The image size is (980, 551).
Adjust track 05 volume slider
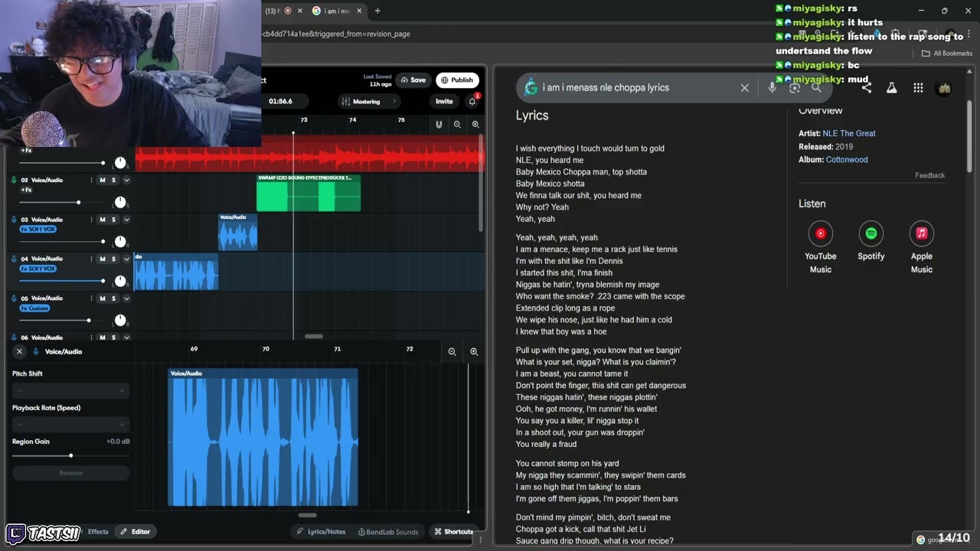[x=61, y=320]
